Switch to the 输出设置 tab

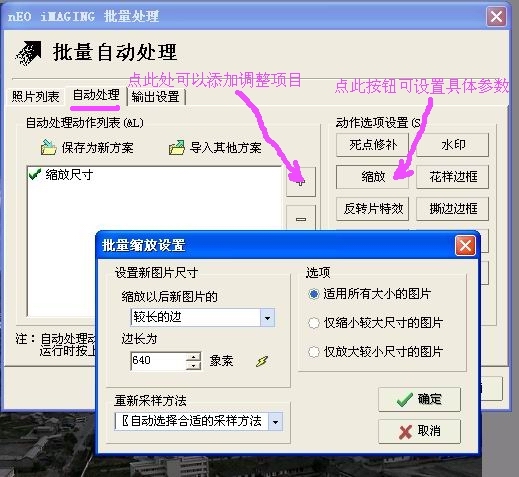point(156,97)
